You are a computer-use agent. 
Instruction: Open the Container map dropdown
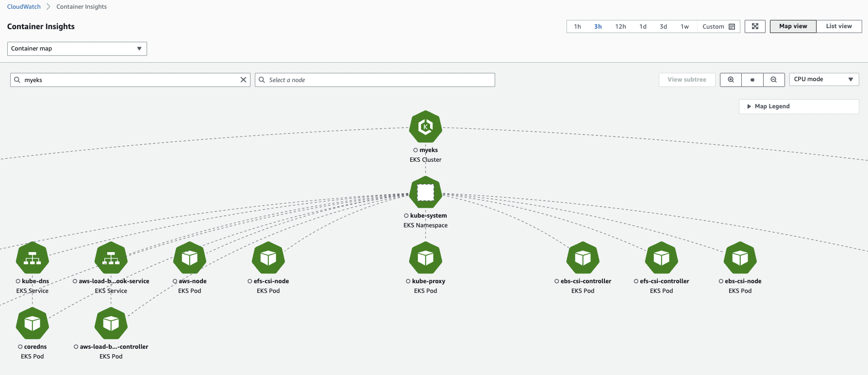pyautogui.click(x=77, y=49)
